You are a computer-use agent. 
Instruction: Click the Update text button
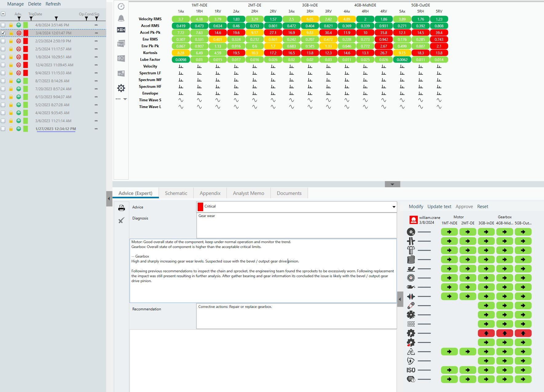(x=439, y=207)
